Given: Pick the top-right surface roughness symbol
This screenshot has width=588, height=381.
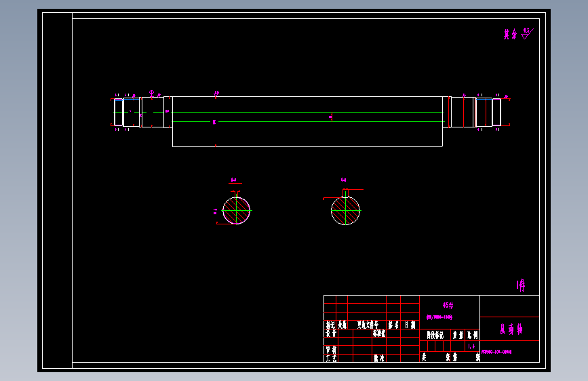Looking at the screenshot, I should pyautogui.click(x=527, y=33).
